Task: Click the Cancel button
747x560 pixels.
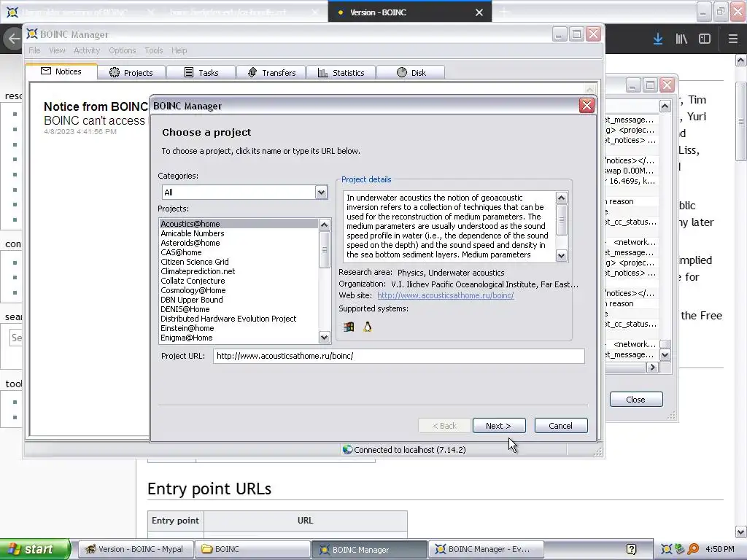Action: tap(561, 426)
